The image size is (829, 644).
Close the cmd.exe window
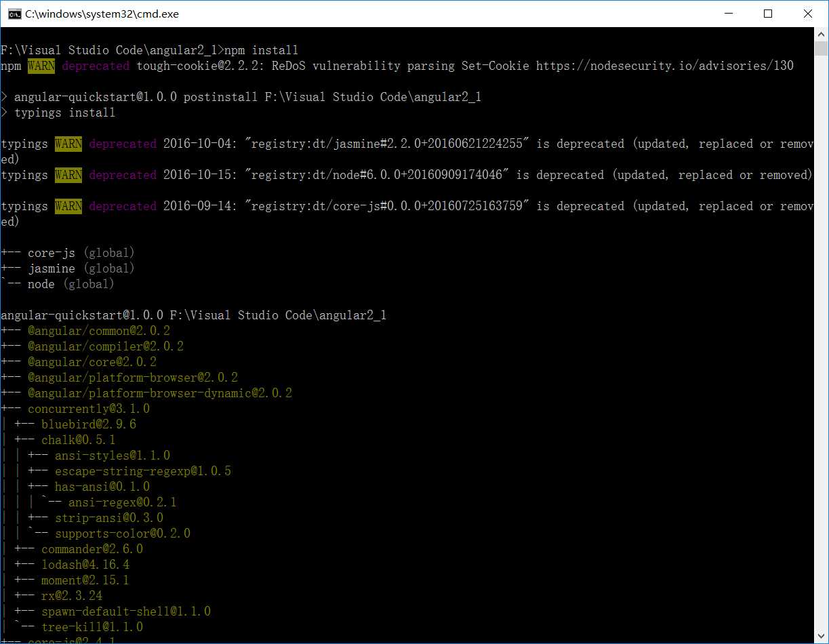pyautogui.click(x=808, y=14)
